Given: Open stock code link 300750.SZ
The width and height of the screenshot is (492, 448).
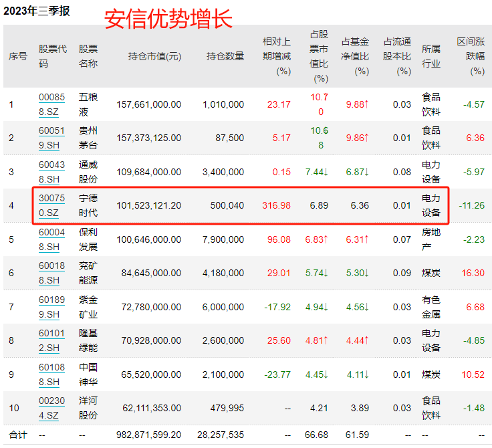Looking at the screenshot, I should [51, 206].
